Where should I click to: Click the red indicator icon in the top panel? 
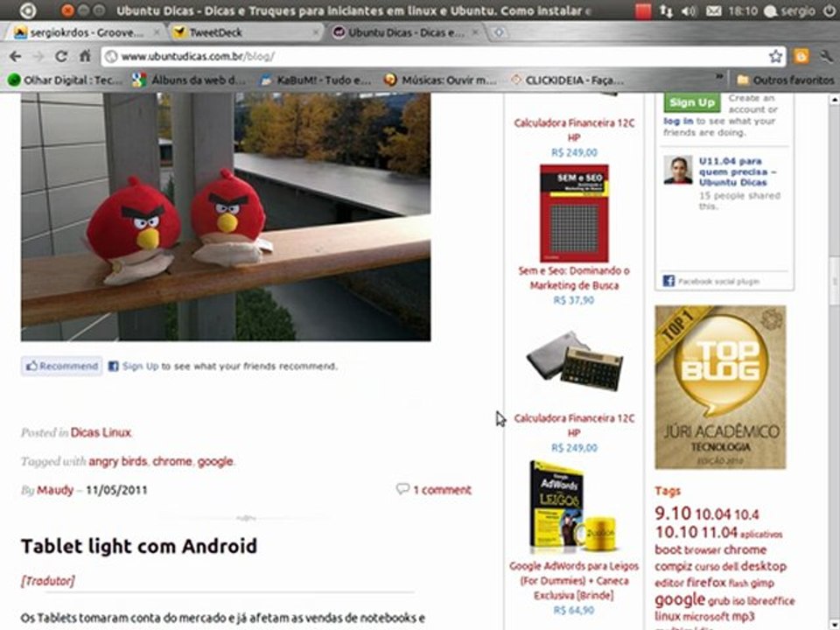643,10
